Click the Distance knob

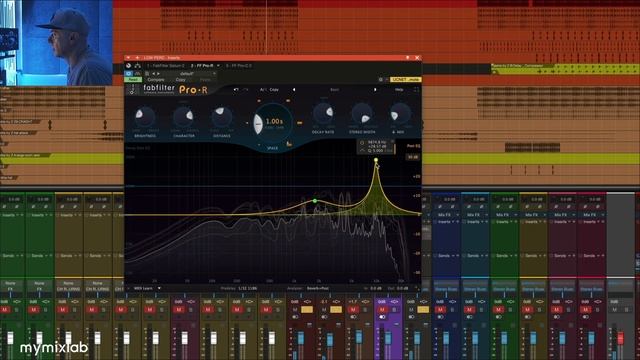click(222, 117)
